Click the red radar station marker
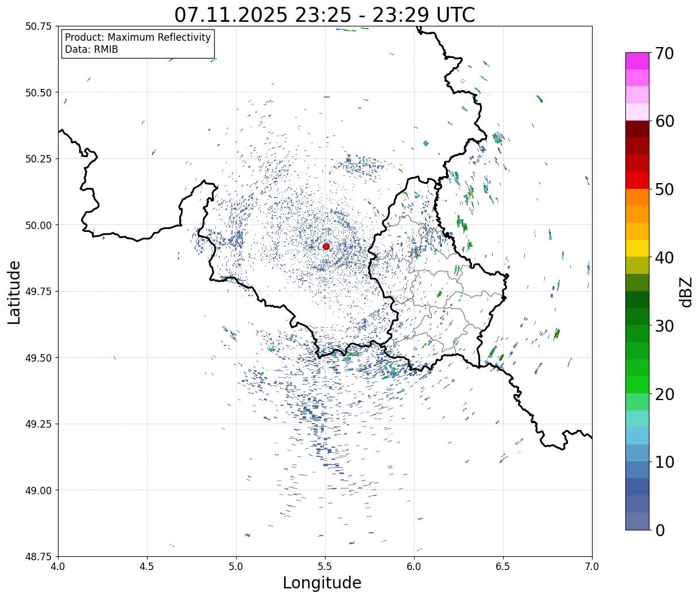 [326, 246]
